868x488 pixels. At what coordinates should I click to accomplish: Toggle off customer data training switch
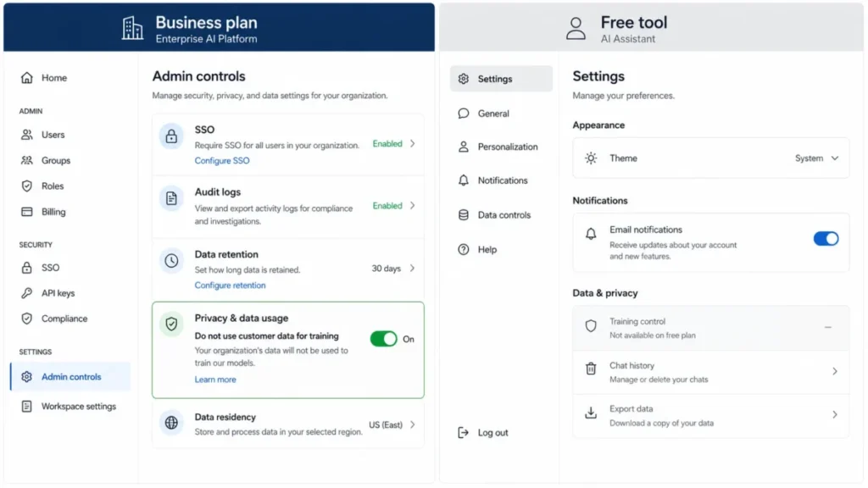(384, 339)
